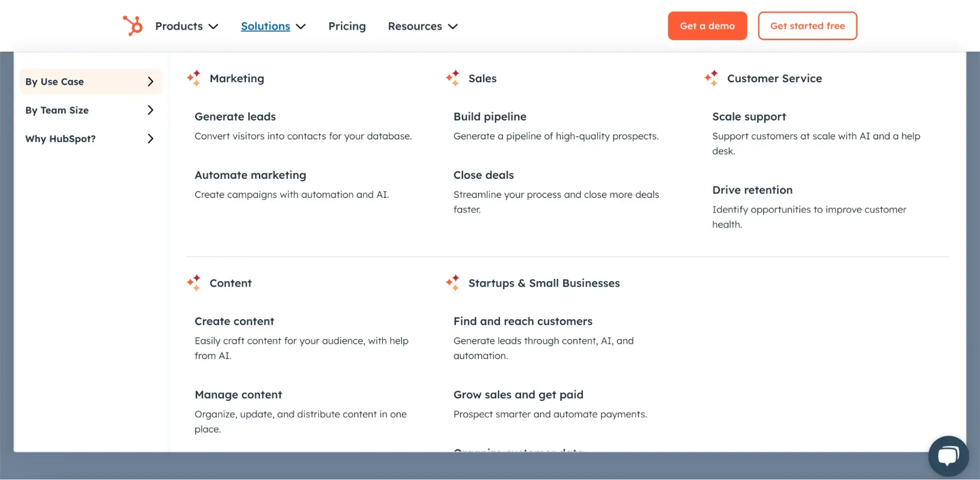Expand the Products dropdown chevron
The height and width of the screenshot is (480, 980).
[213, 26]
